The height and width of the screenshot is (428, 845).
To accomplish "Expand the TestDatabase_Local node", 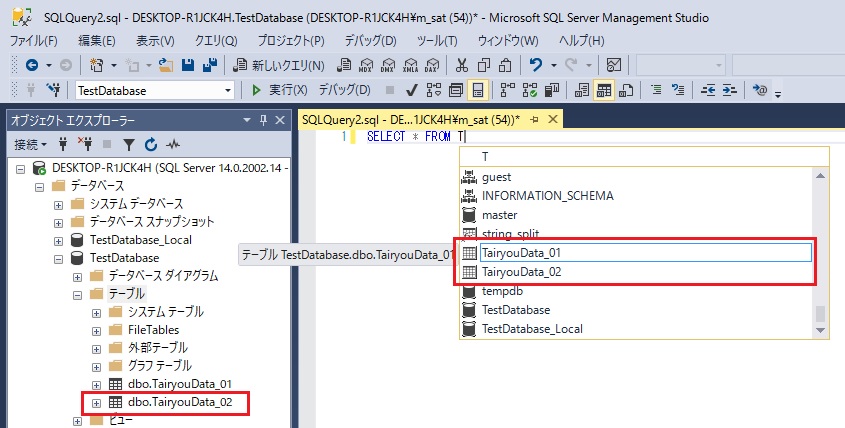I will (x=58, y=241).
